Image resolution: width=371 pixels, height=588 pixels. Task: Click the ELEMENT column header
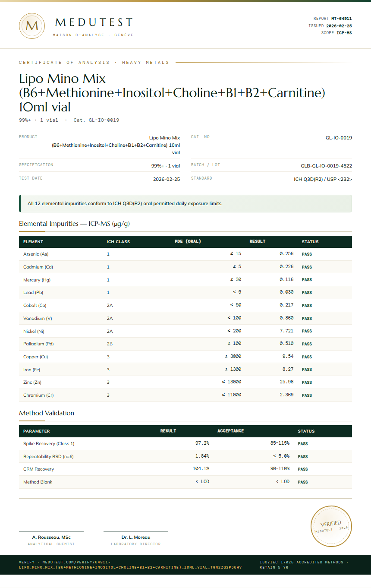coord(33,242)
